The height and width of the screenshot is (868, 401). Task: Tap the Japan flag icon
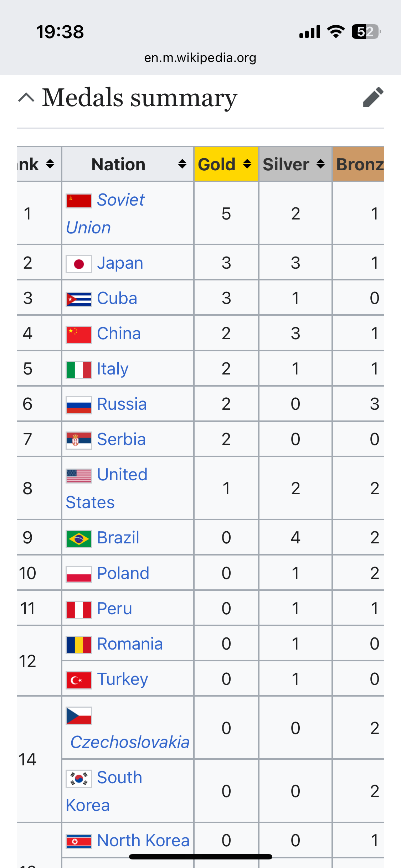point(79,264)
